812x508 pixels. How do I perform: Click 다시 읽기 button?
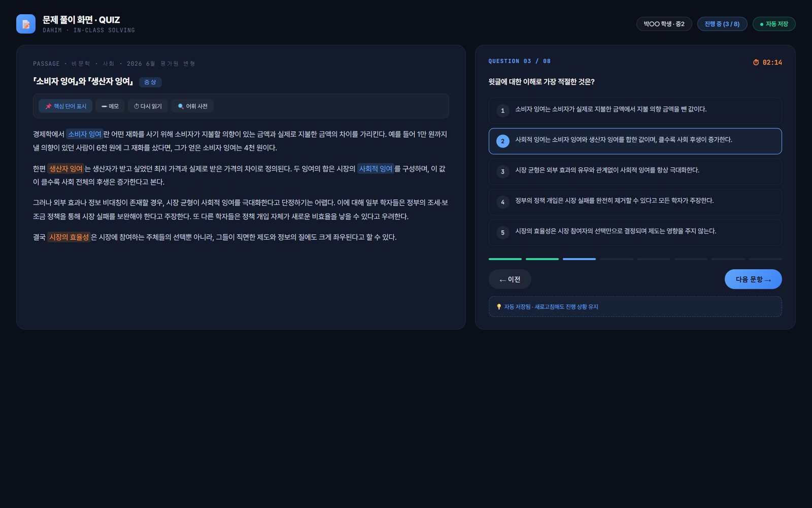[x=148, y=106]
